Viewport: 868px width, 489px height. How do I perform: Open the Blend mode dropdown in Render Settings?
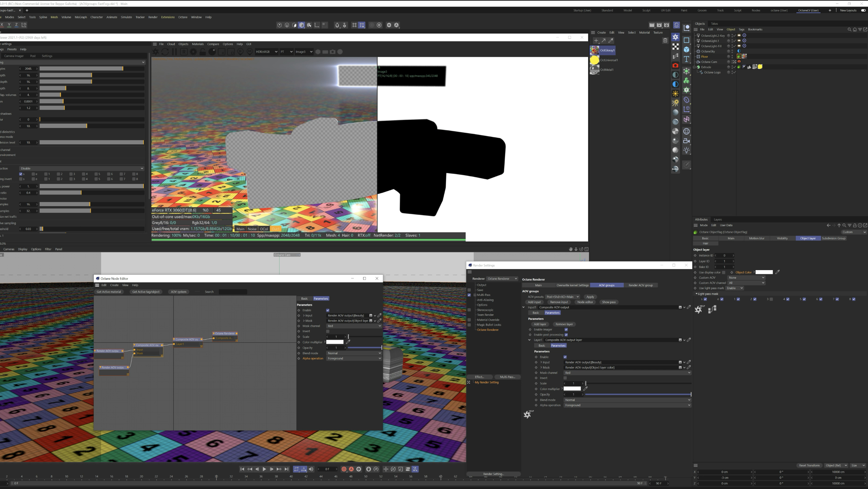click(627, 400)
